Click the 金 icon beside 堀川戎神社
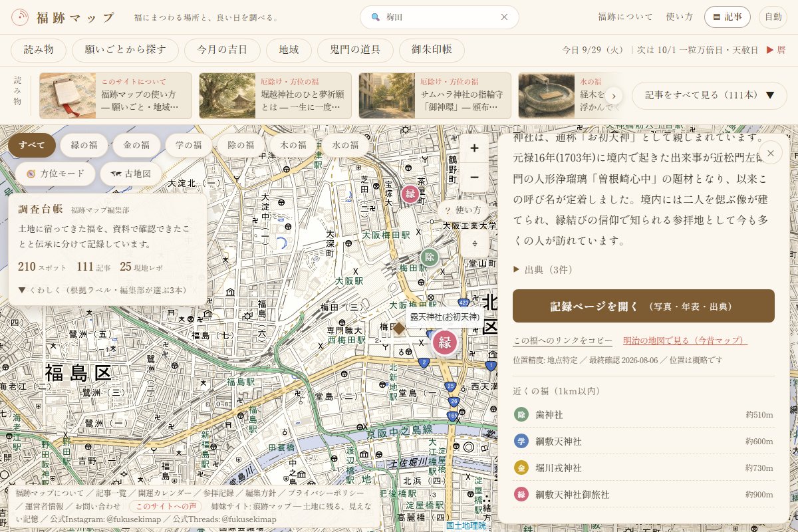This screenshot has width=798, height=532. click(x=521, y=467)
